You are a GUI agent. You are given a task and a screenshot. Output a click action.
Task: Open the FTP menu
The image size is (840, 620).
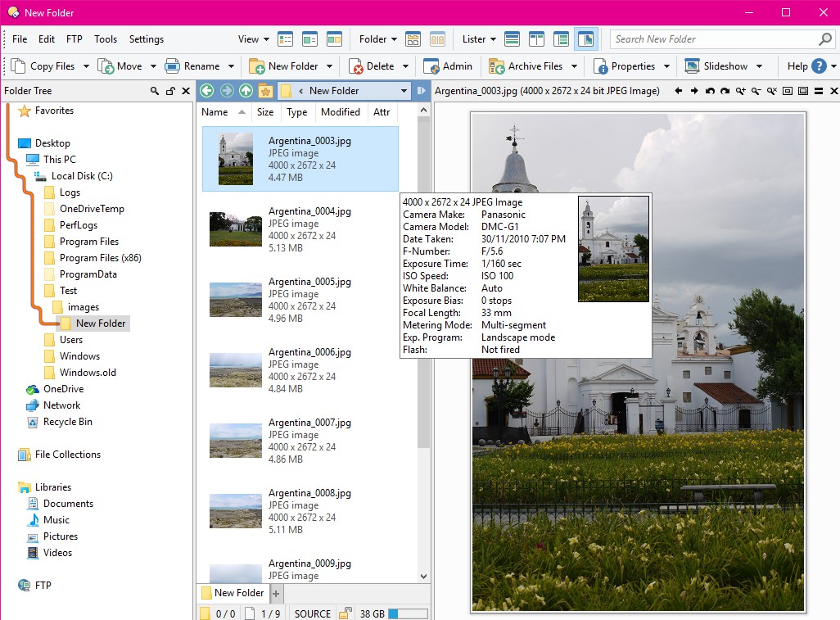74,38
